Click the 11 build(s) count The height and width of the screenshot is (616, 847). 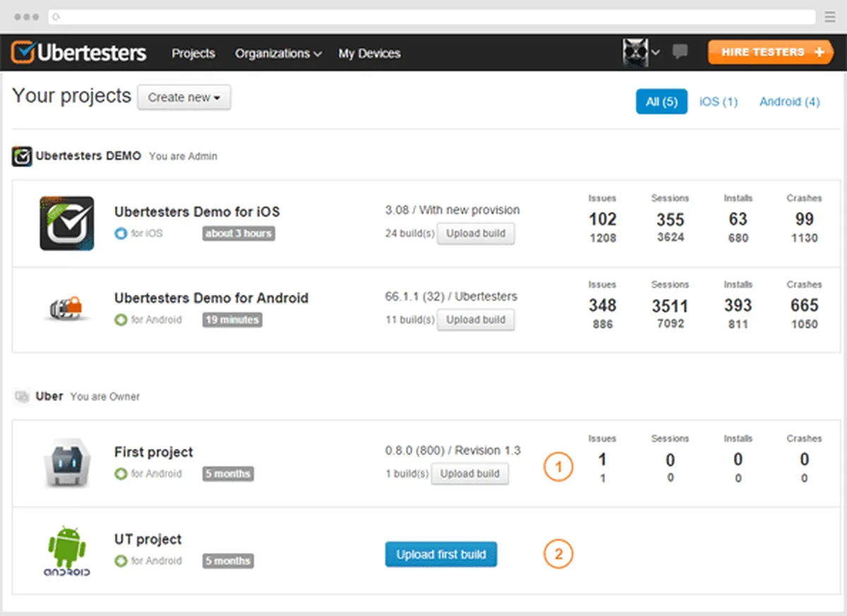coord(410,320)
